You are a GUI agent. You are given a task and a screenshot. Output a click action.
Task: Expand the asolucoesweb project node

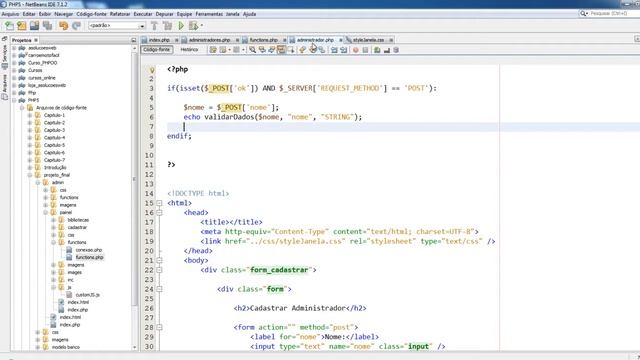pos(14,48)
